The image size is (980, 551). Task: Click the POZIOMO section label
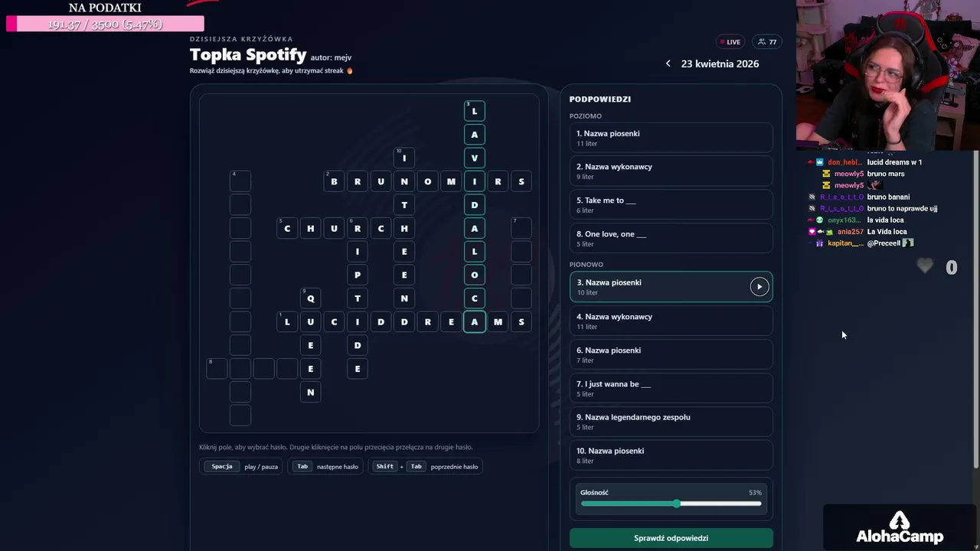point(586,116)
